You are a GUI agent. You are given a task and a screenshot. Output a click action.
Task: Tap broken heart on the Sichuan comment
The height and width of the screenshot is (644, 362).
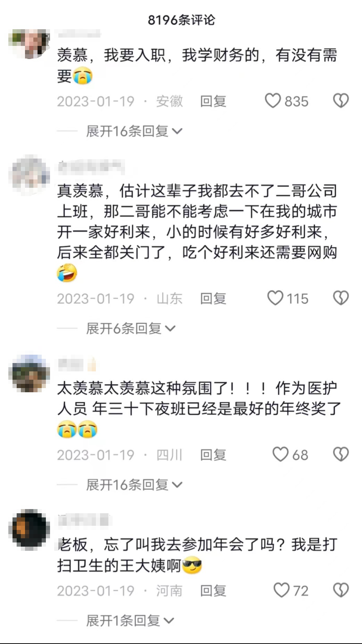pos(341,454)
